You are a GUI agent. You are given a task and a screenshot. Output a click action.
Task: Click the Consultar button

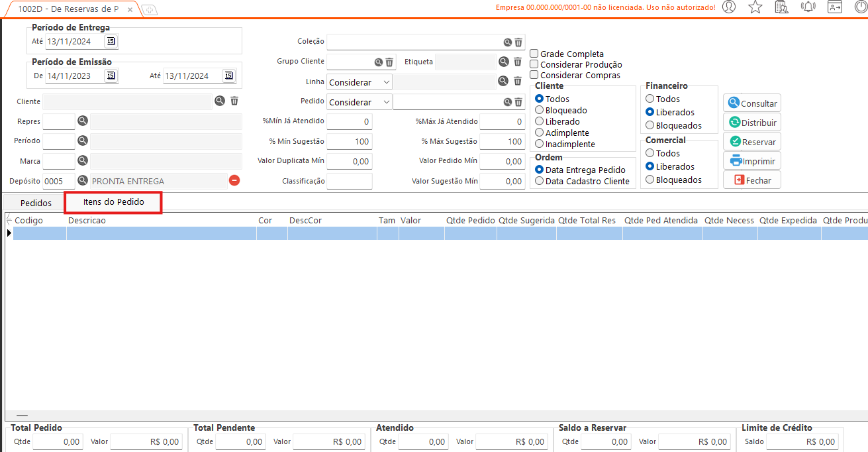tap(752, 103)
